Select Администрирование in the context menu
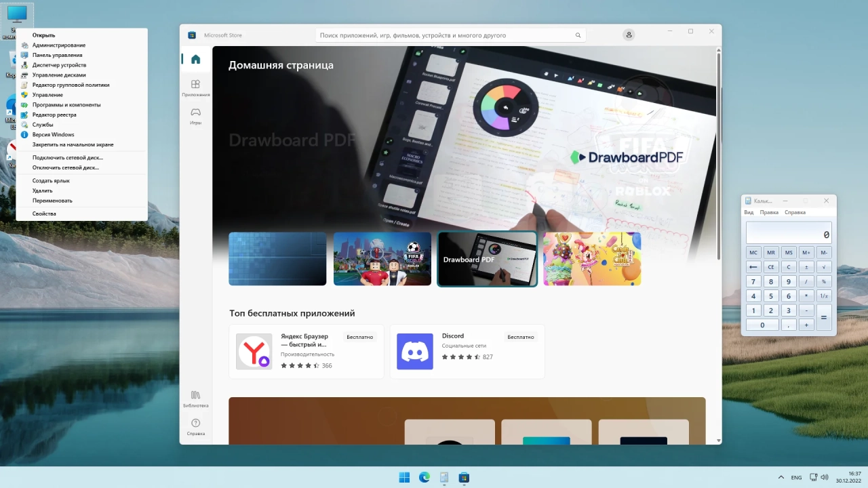 (x=81, y=45)
